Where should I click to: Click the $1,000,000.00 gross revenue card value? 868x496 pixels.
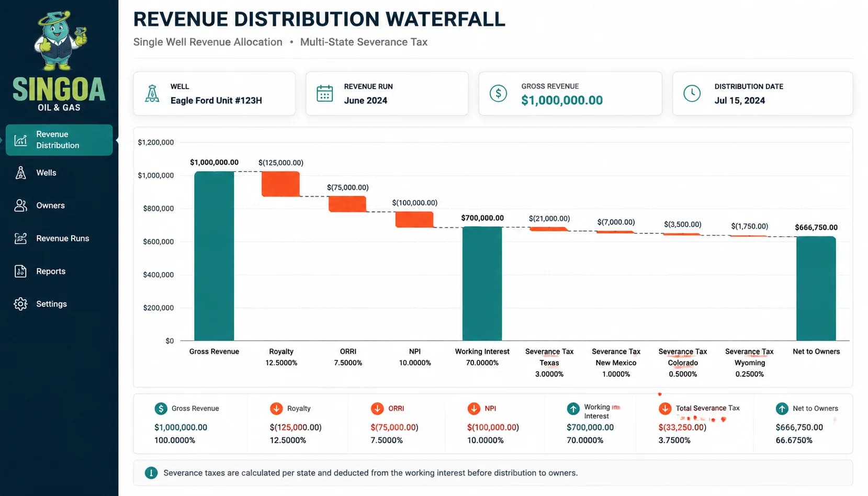coord(562,100)
